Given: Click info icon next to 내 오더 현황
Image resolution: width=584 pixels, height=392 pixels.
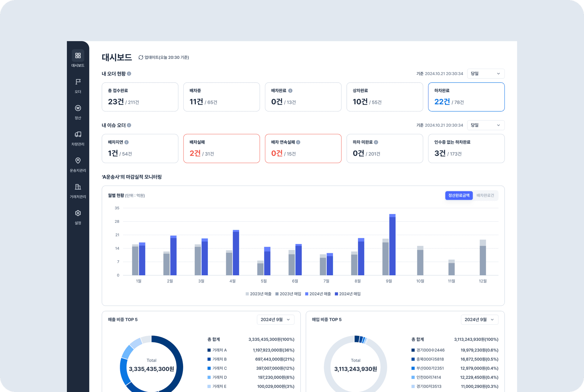Looking at the screenshot, I should point(129,74).
